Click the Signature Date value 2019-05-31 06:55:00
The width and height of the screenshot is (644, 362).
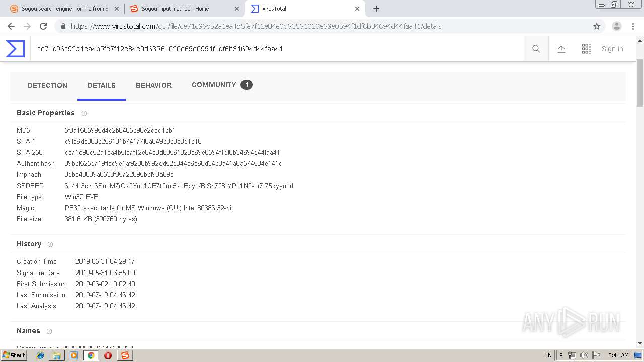pos(105,273)
